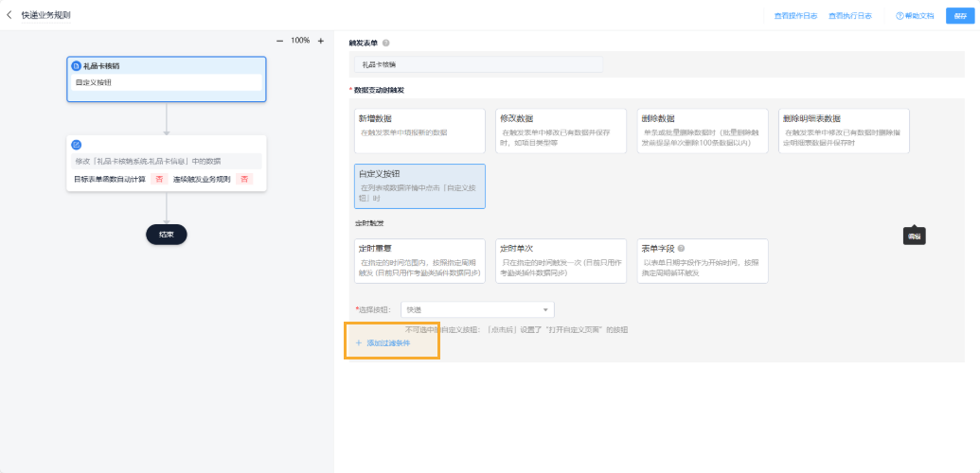Click the help icon in 帮助文档

tap(900, 16)
